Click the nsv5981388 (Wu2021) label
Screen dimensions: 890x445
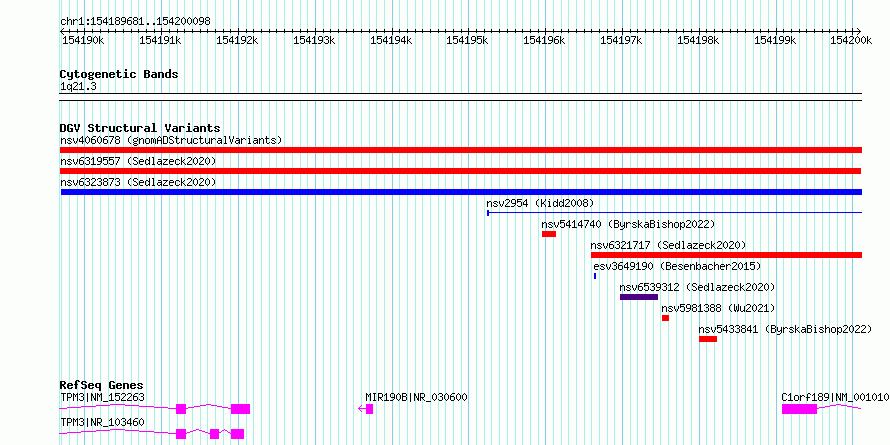[x=718, y=308]
